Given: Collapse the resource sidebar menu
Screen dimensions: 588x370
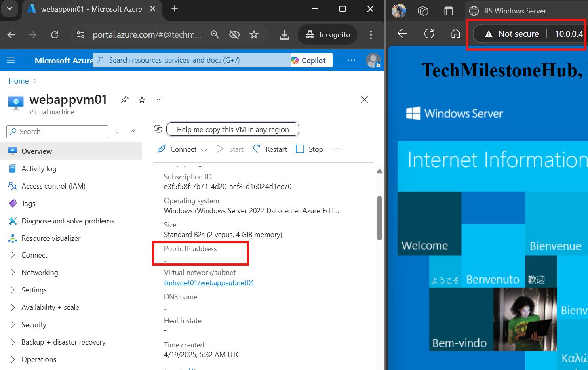Looking at the screenshot, I should 133,131.
